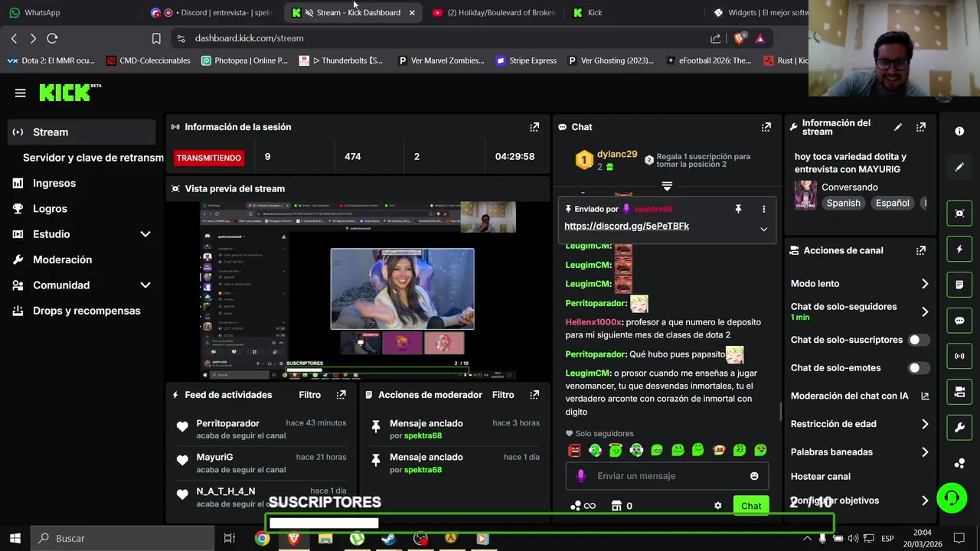Click Hostear canal action

(820, 477)
